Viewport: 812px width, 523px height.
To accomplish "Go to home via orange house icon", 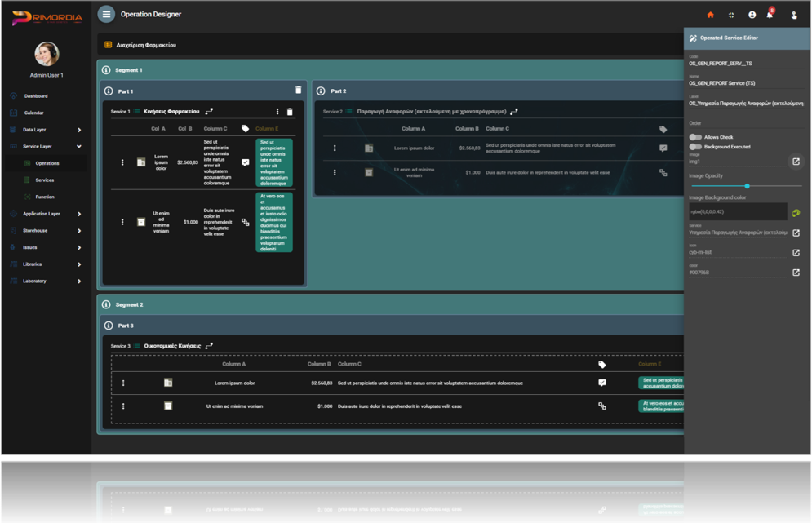I will pyautogui.click(x=710, y=15).
